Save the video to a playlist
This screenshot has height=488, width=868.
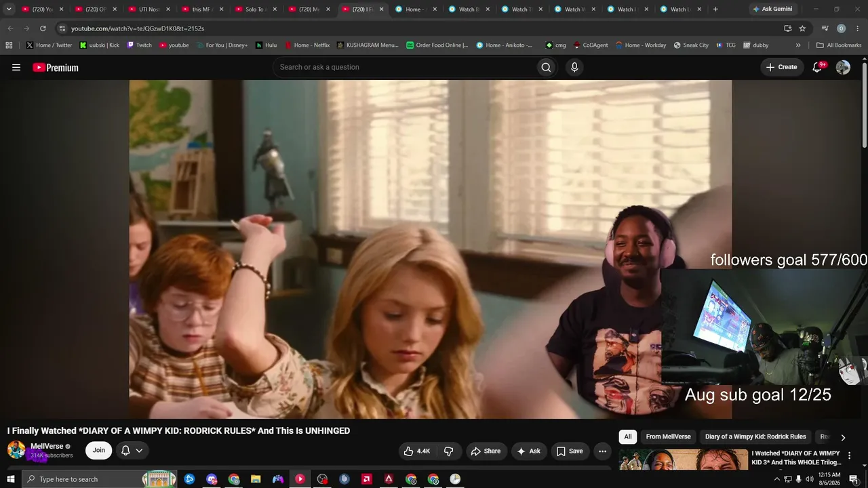(x=570, y=451)
